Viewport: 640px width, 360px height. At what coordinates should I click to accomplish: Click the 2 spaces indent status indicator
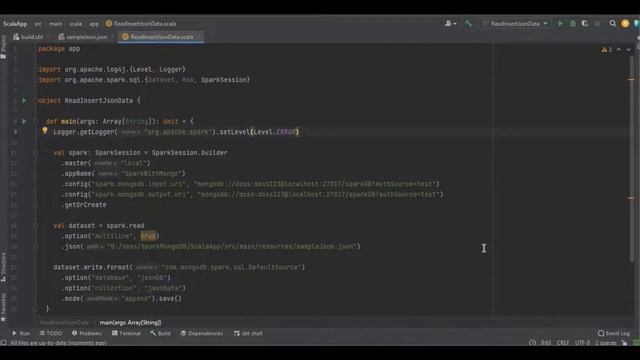coord(605,342)
